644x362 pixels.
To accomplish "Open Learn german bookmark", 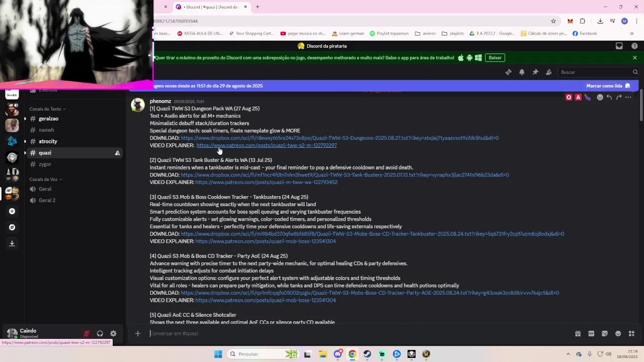I will point(348,34).
